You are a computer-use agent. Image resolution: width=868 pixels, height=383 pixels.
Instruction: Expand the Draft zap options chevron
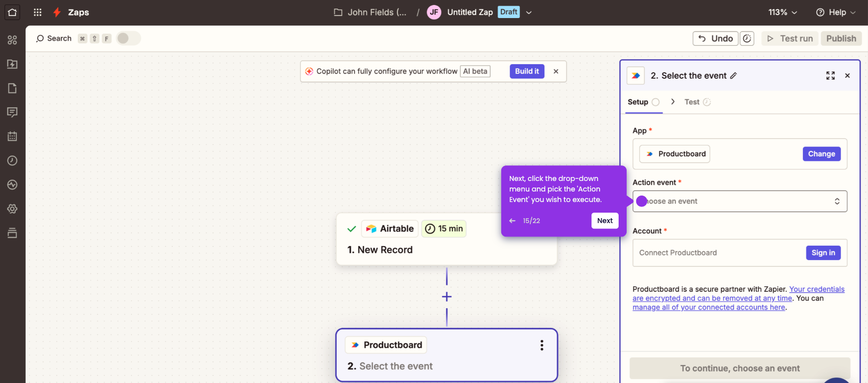(x=529, y=13)
